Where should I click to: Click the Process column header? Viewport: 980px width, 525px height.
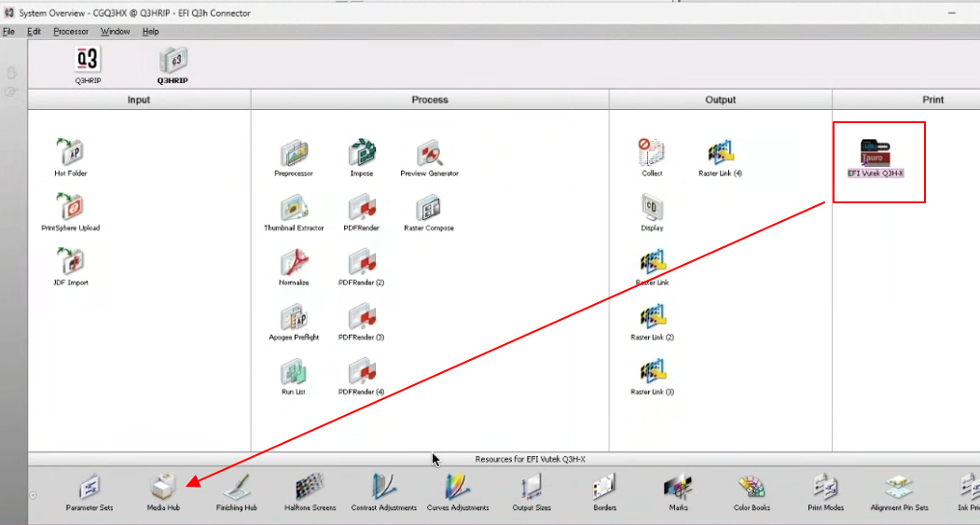[x=430, y=100]
